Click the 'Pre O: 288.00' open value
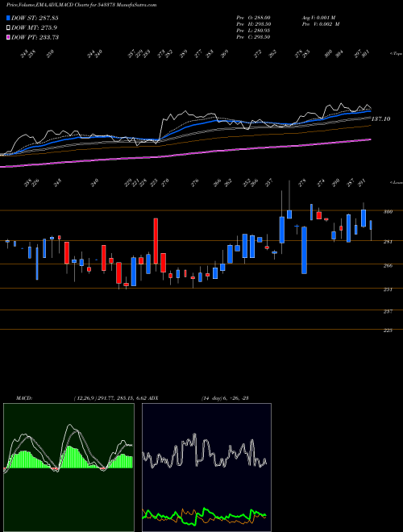This screenshot has height=532, width=403. click(x=253, y=18)
